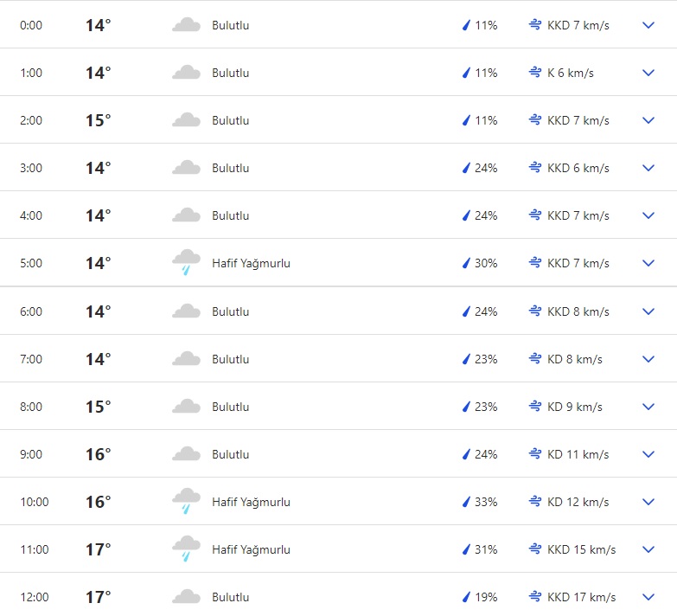
Task: Click the rain cloud icon at 11:00
Action: (x=186, y=549)
